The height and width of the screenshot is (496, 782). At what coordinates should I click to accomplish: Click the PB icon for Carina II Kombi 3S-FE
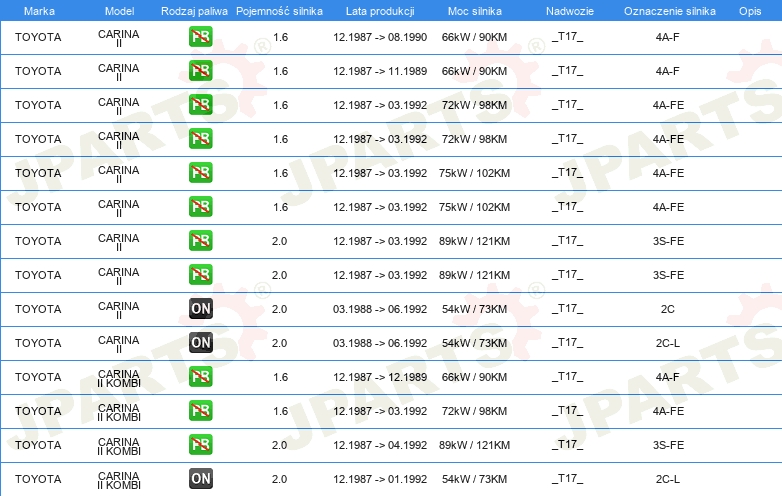pyautogui.click(x=201, y=445)
